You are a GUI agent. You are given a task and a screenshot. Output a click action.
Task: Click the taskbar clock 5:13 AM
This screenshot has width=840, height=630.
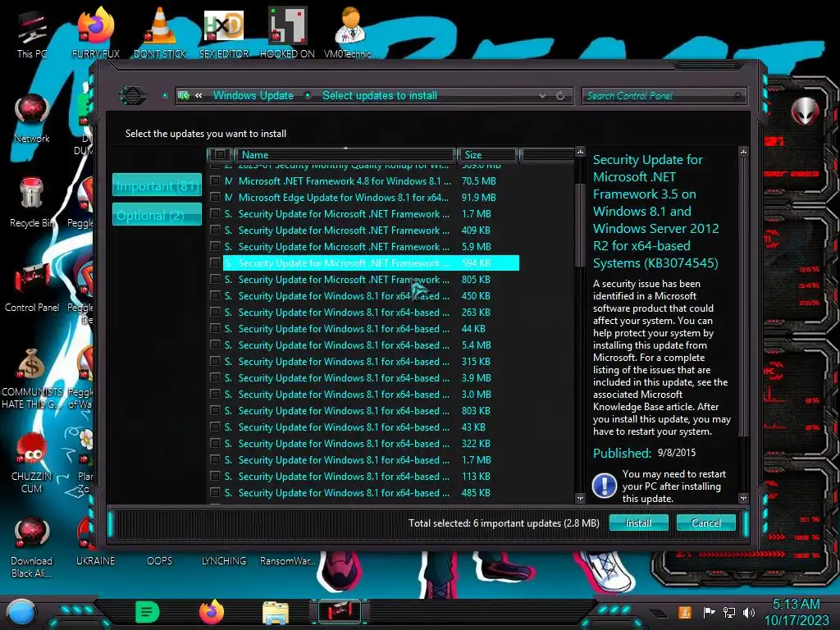796,605
